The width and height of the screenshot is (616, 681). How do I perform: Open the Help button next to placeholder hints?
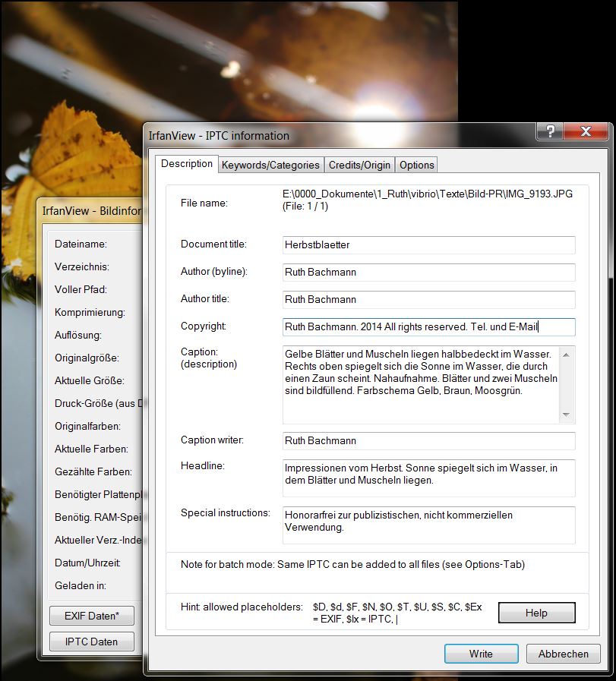pyautogui.click(x=536, y=613)
